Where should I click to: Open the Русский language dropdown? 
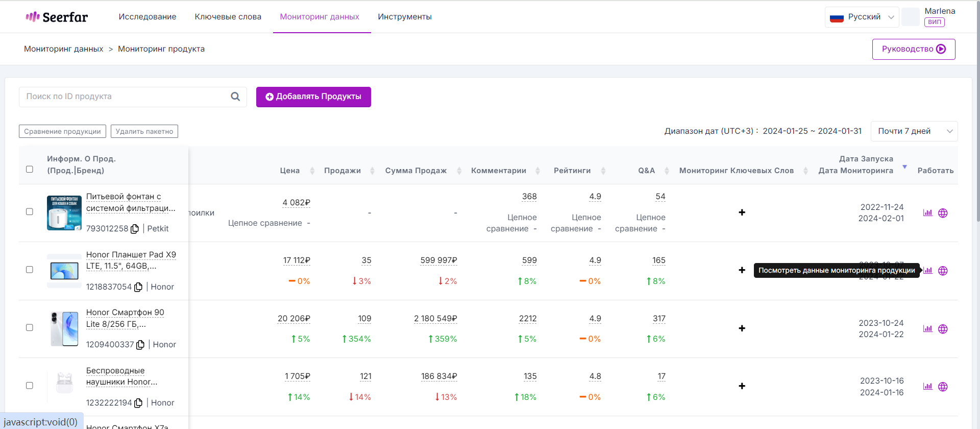pyautogui.click(x=862, y=17)
